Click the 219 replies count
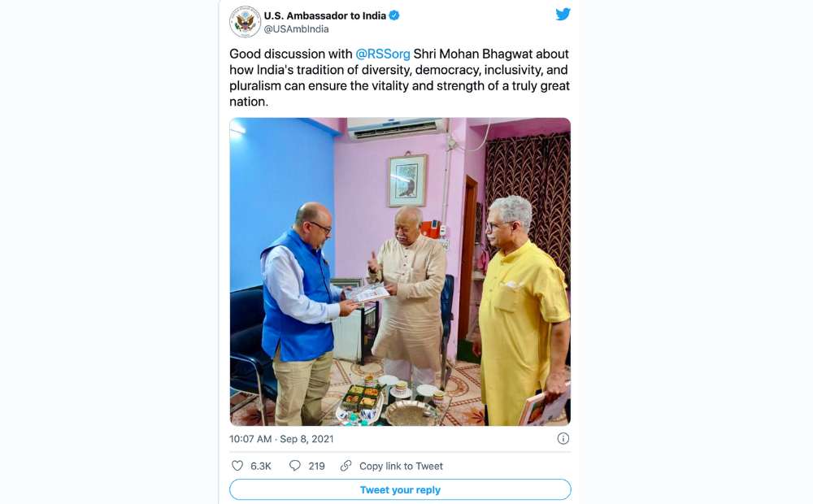This screenshot has height=504, width=813. 317,466
